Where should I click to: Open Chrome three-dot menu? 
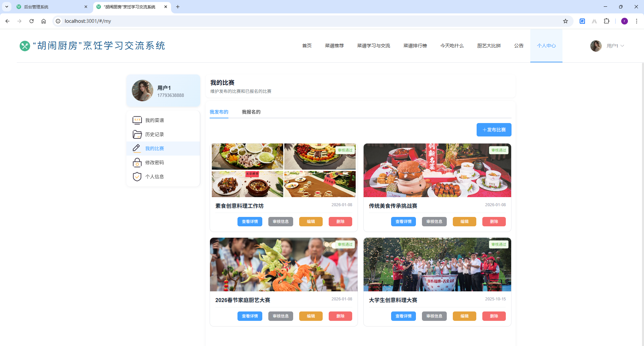coord(637,21)
